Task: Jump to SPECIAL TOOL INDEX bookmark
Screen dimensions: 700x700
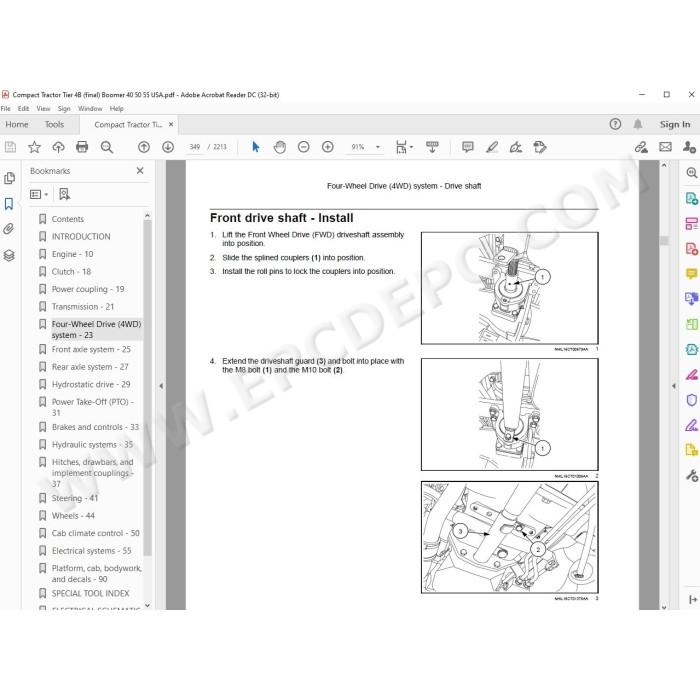Action: point(90,593)
